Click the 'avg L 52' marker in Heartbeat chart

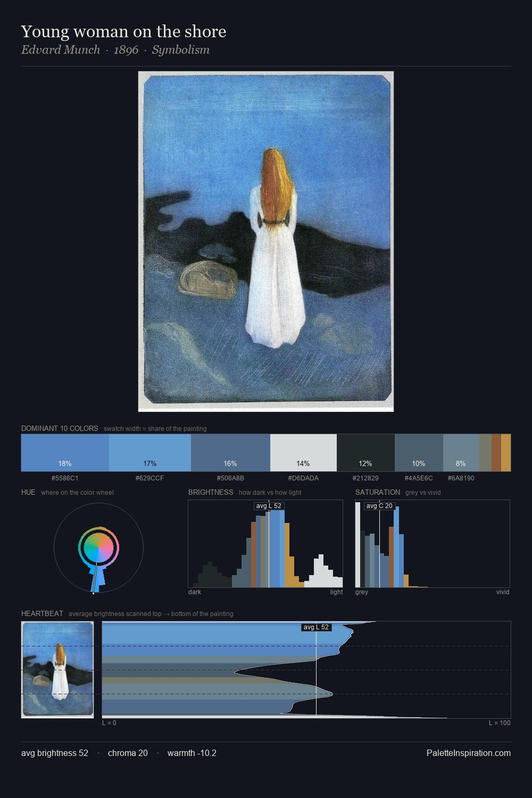click(317, 627)
